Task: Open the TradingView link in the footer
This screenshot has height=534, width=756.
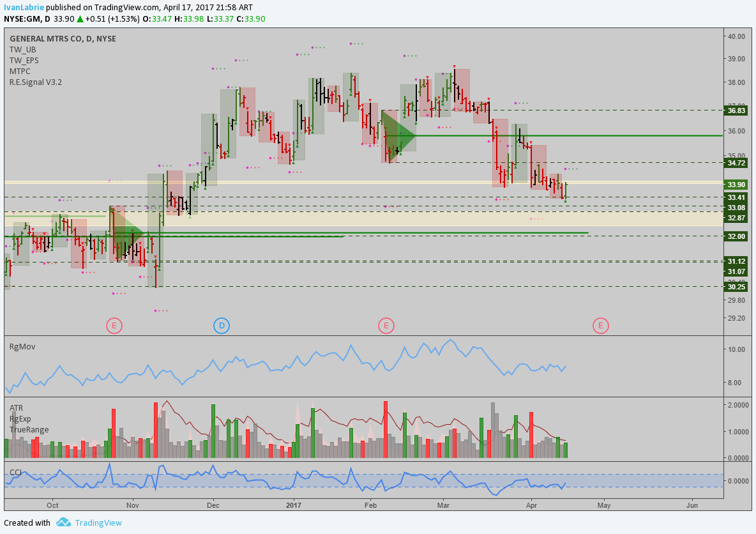Action: [x=98, y=523]
